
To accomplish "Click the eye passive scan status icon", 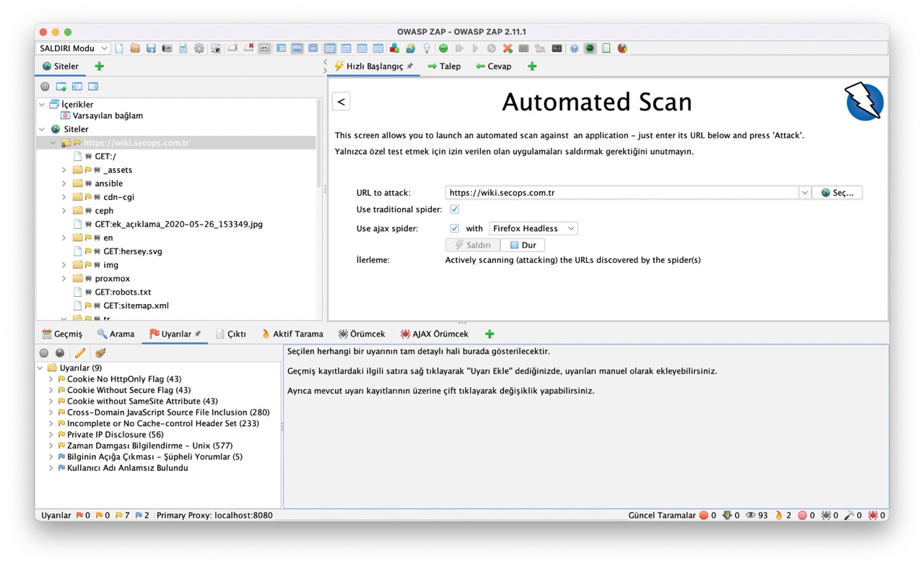I will coord(751,515).
